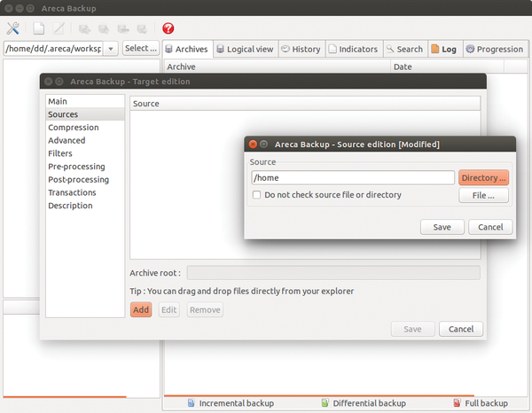Click the File ... button

[x=483, y=195]
